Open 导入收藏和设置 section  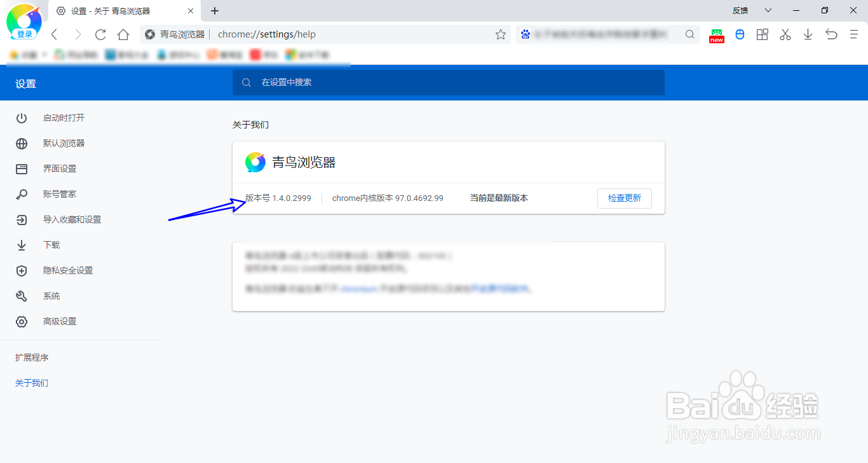(72, 219)
